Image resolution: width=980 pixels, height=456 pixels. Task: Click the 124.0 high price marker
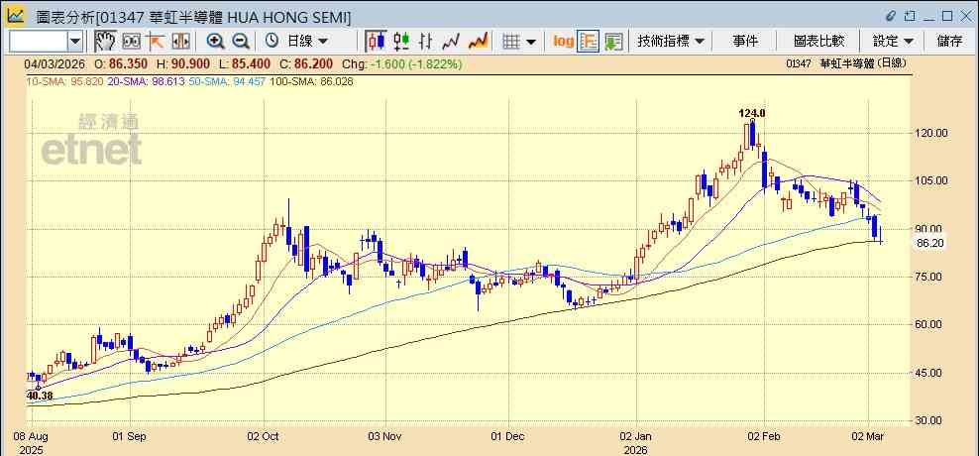(x=752, y=113)
